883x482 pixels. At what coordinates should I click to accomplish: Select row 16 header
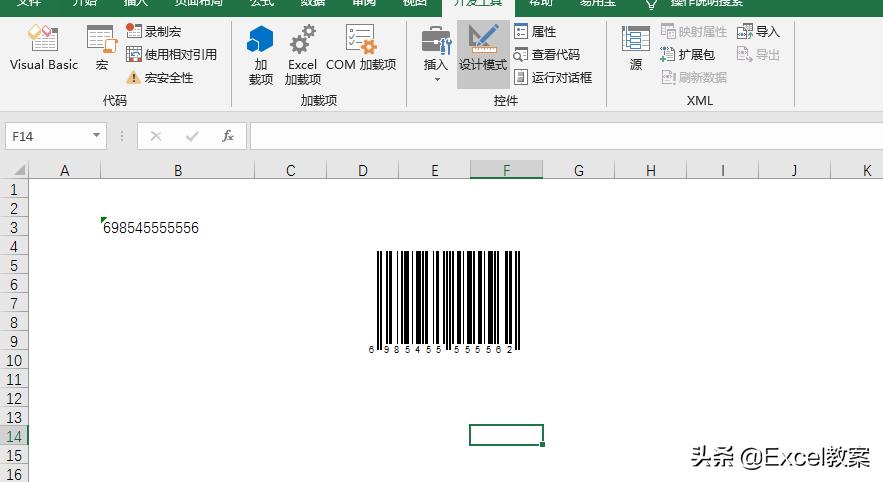14,474
